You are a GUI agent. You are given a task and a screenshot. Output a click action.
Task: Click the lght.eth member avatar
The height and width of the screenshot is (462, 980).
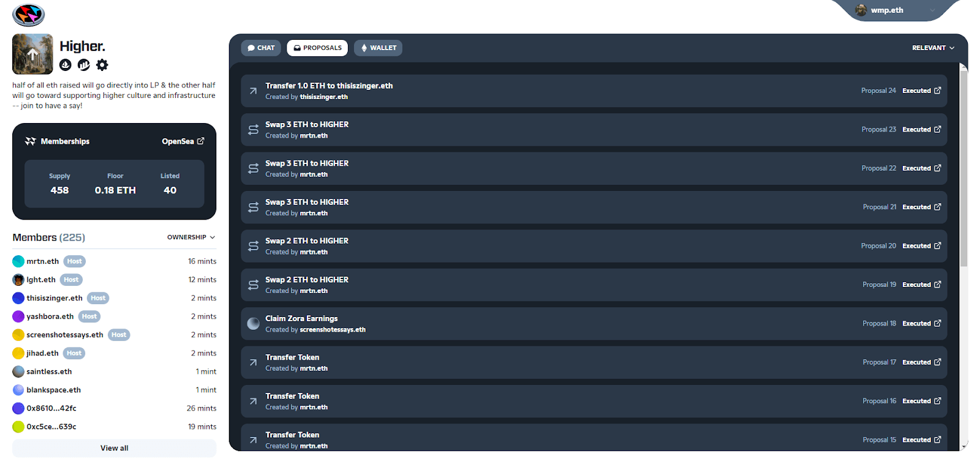(18, 280)
